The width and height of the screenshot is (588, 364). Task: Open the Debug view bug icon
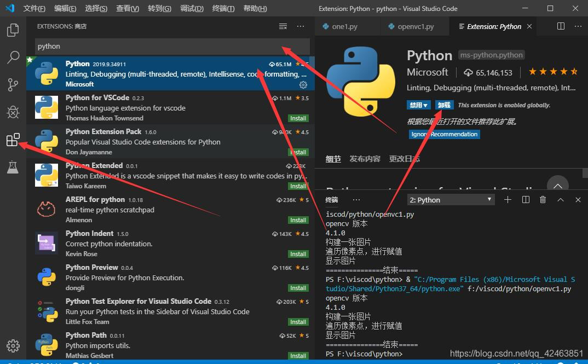pyautogui.click(x=13, y=112)
